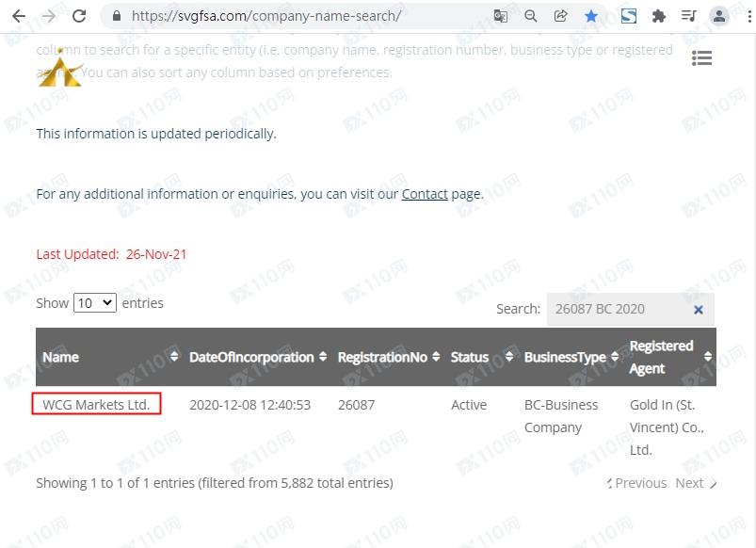Screen dimensions: 756x548
Task: Click the address bar URL
Action: 266,16
